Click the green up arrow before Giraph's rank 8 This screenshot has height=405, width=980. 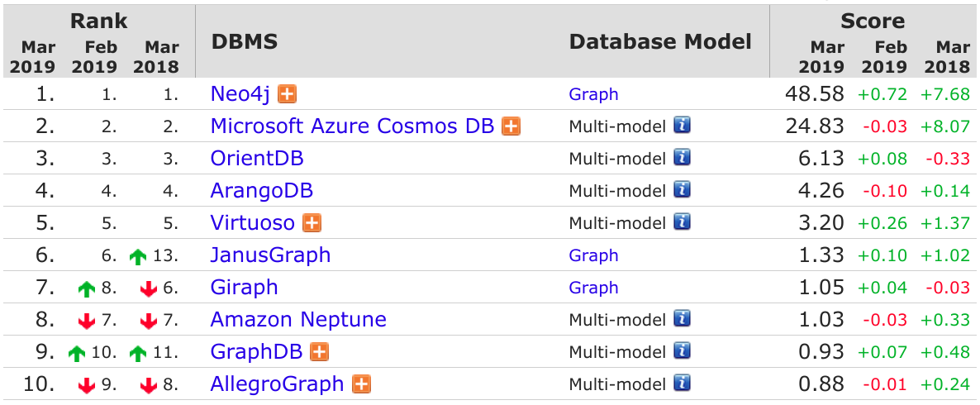(x=86, y=288)
